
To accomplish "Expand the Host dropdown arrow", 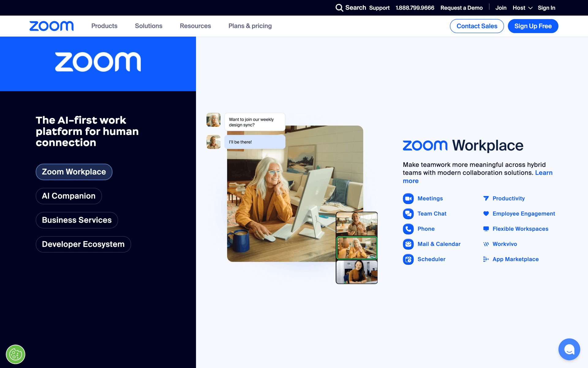I will 530,8.
